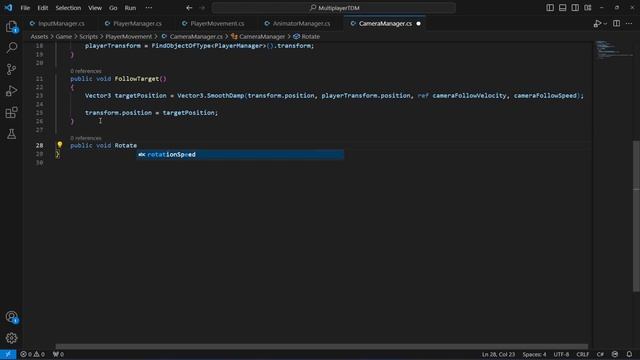Open the Extensions view
The image size is (640, 360).
coord(11,112)
